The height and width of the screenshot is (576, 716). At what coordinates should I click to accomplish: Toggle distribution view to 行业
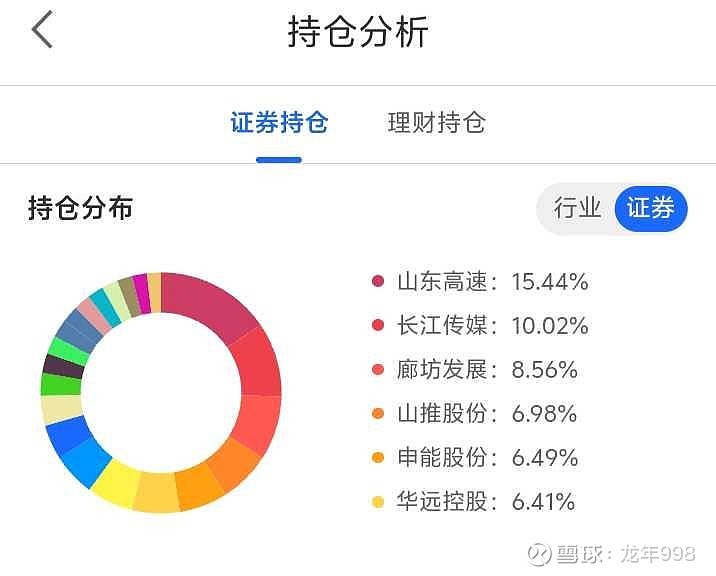click(578, 208)
